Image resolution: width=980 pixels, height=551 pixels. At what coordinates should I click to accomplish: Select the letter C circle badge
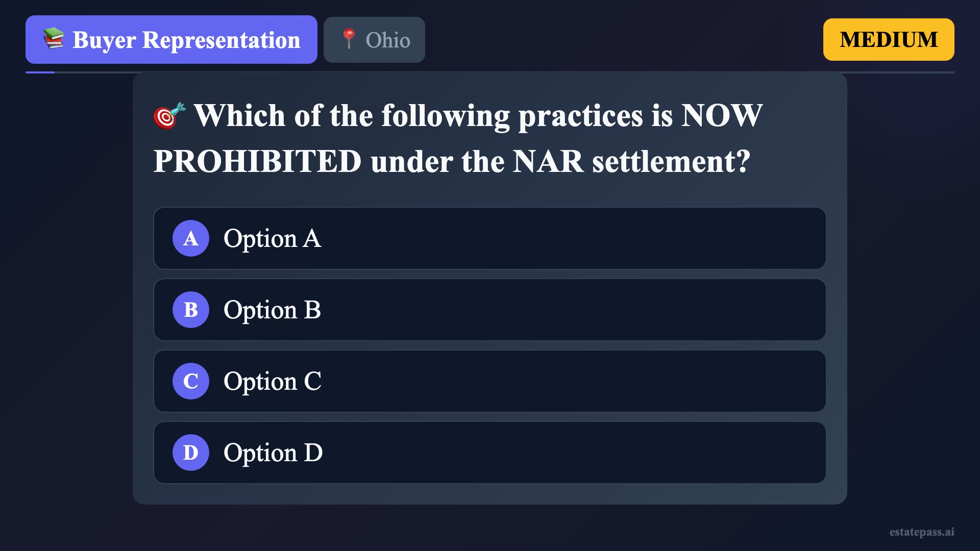tap(191, 381)
